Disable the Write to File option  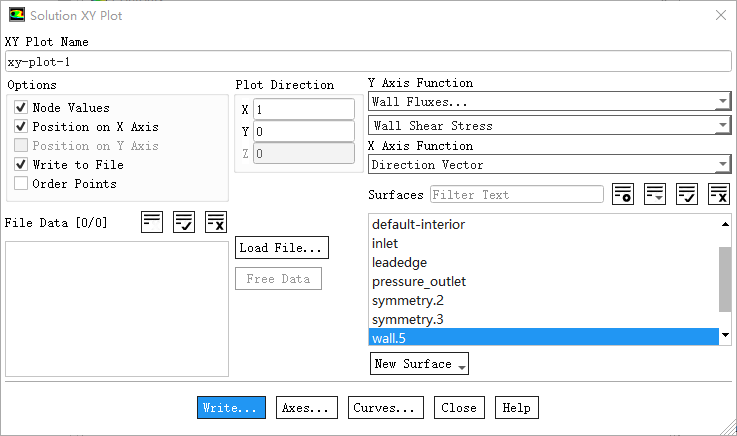21,165
